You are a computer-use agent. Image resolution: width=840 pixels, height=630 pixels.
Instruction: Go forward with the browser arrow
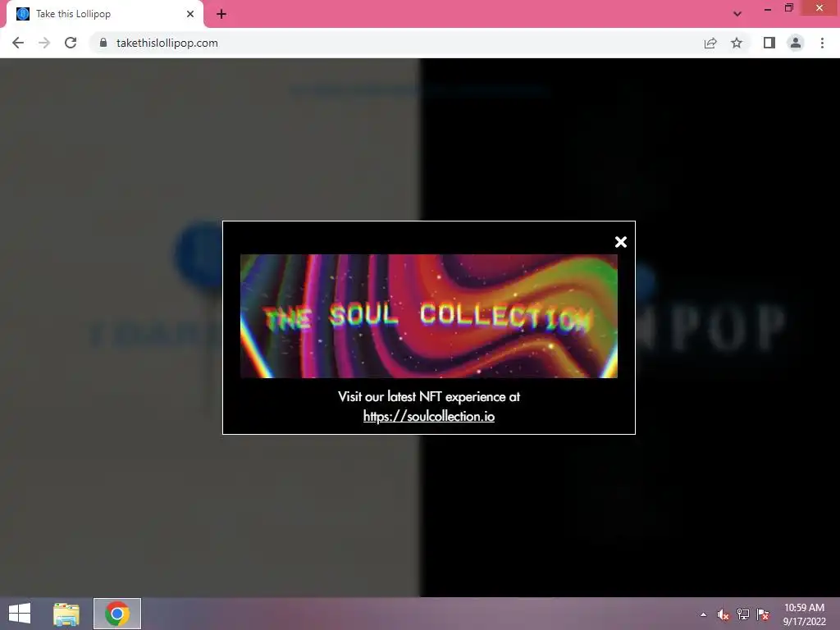point(44,43)
